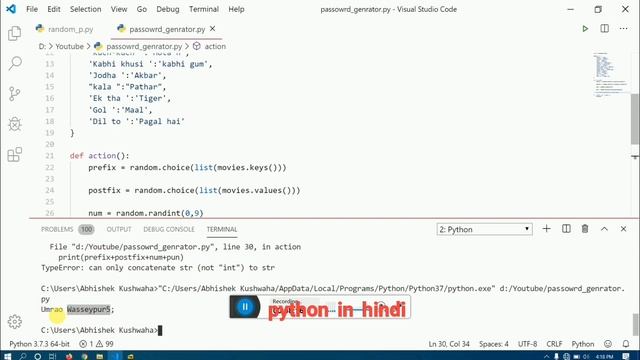Change end of line sequence CRLF
The image size is (640, 360).
[x=554, y=344]
